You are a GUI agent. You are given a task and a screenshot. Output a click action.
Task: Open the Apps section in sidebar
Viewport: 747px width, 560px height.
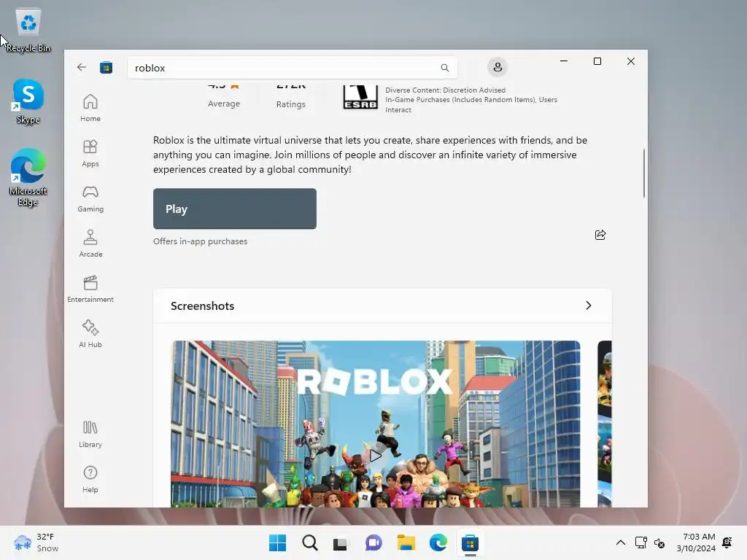(90, 153)
